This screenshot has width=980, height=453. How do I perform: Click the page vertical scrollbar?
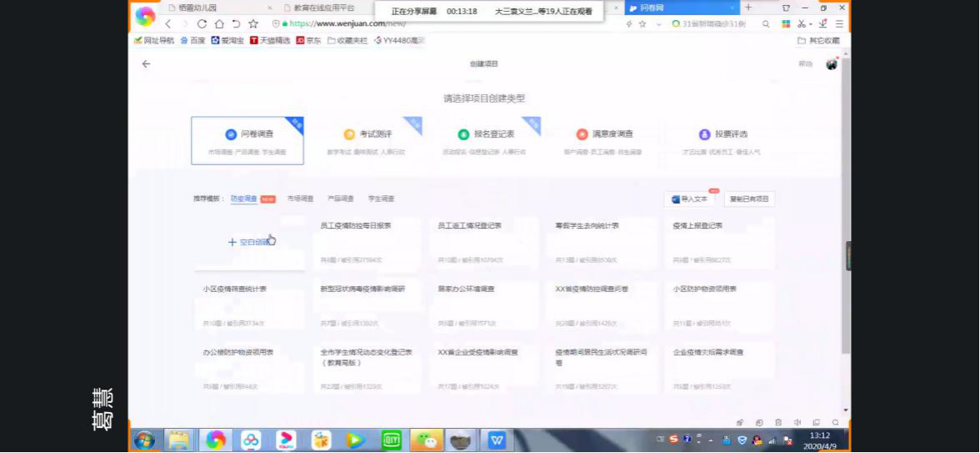coord(846,207)
